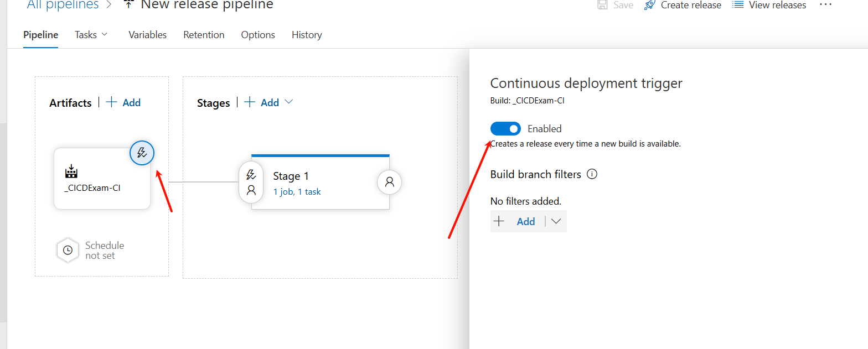Add a build branch filter
The height and width of the screenshot is (349, 868).
click(x=518, y=221)
